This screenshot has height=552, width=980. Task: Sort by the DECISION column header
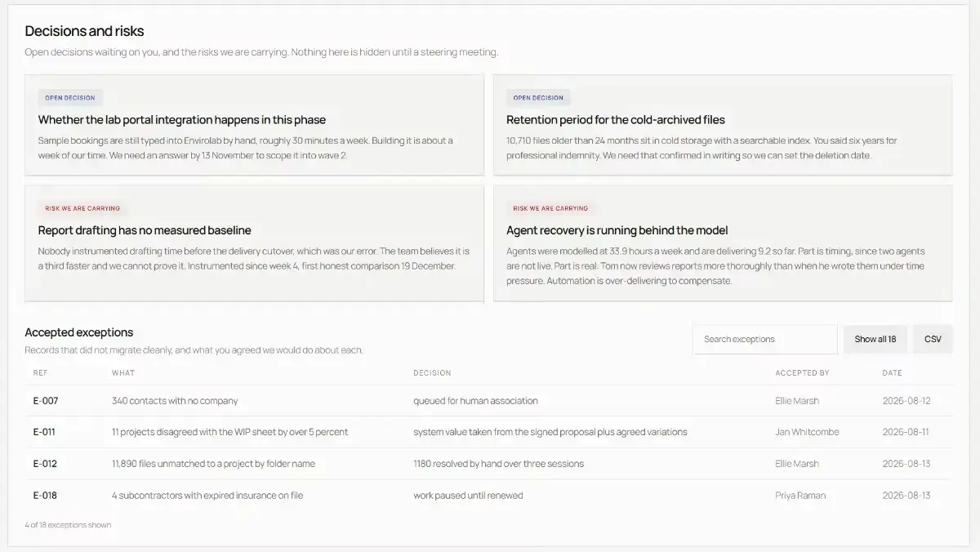coord(432,373)
